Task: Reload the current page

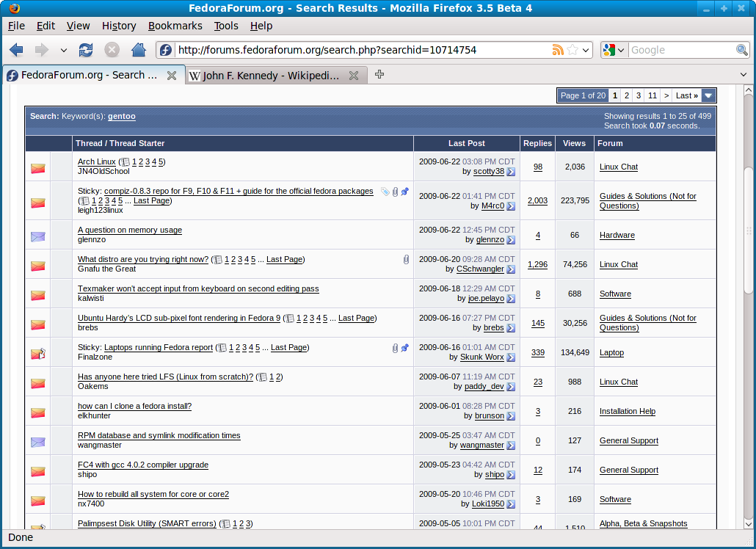Action: [x=86, y=50]
